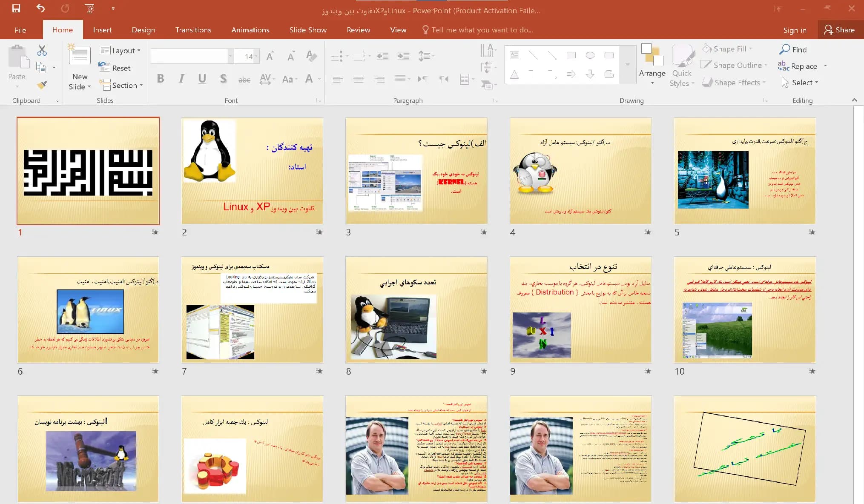Expand the shapes gallery More arrow
Screen dimensions: 864x504
(628, 64)
